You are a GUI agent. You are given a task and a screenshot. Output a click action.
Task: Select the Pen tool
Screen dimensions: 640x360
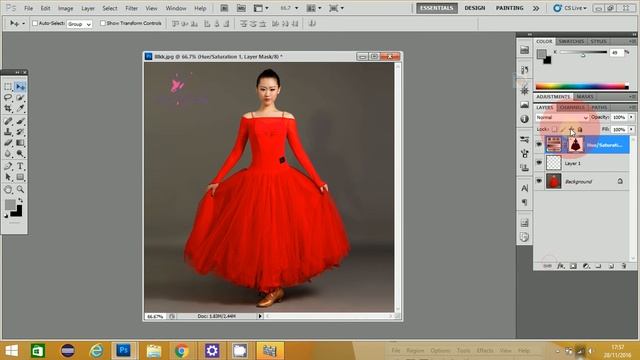click(8, 166)
